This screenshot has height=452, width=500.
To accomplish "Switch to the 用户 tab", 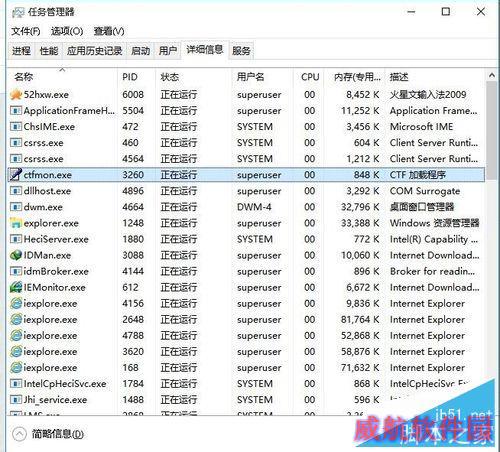I will pyautogui.click(x=168, y=51).
